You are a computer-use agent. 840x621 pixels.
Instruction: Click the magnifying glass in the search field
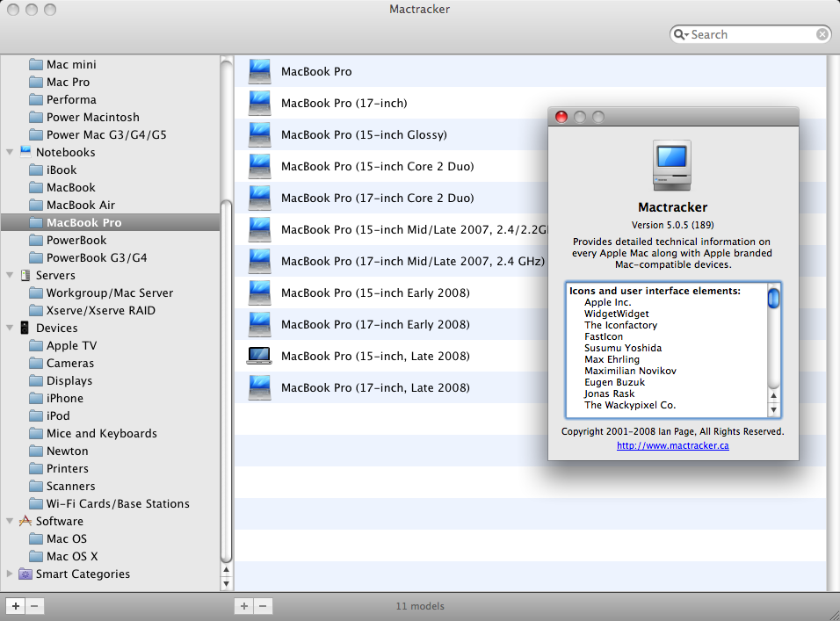point(680,34)
